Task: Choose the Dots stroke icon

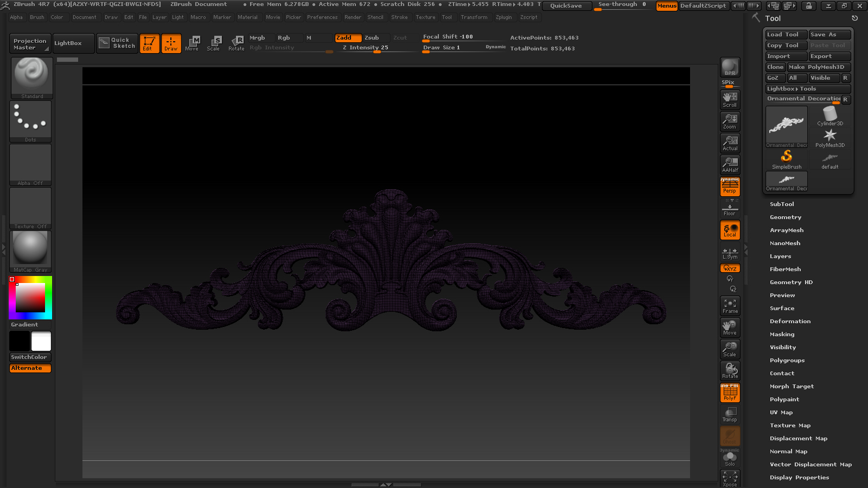Action: (30, 121)
